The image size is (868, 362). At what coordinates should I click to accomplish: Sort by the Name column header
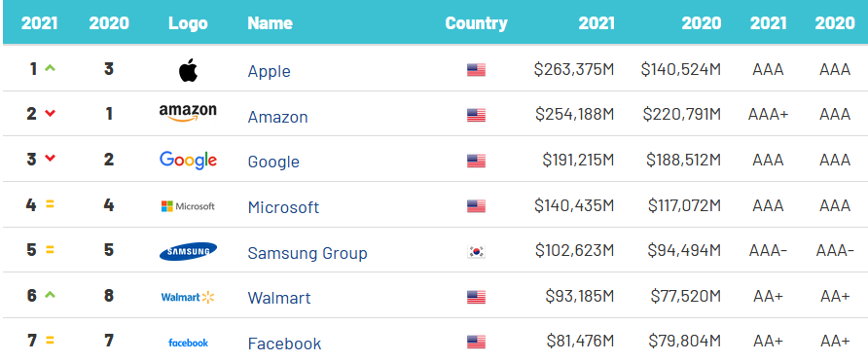271,23
